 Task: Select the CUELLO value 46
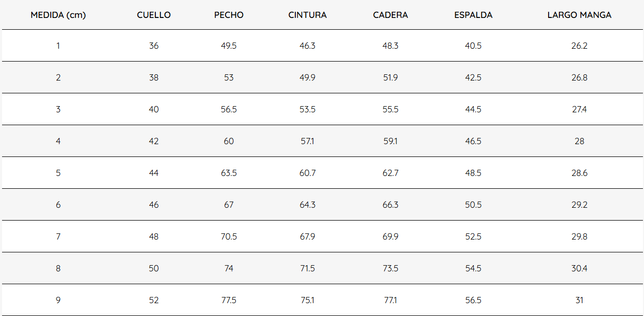pyautogui.click(x=154, y=205)
